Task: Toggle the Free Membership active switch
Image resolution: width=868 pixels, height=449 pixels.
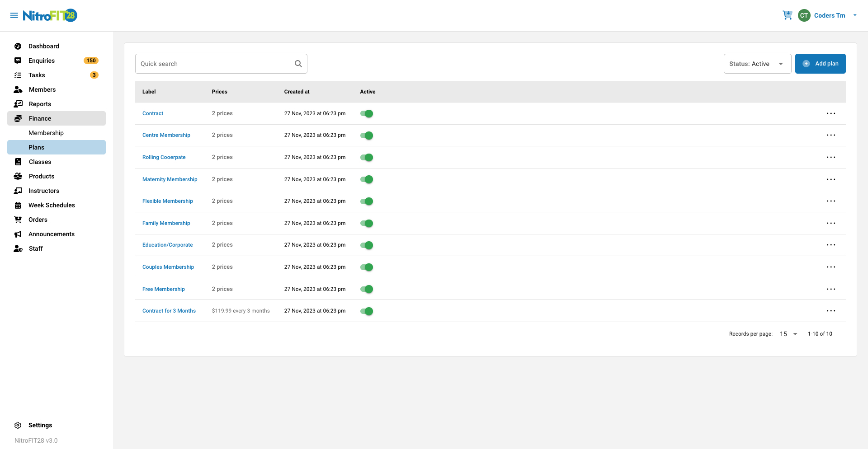Action: [367, 289]
